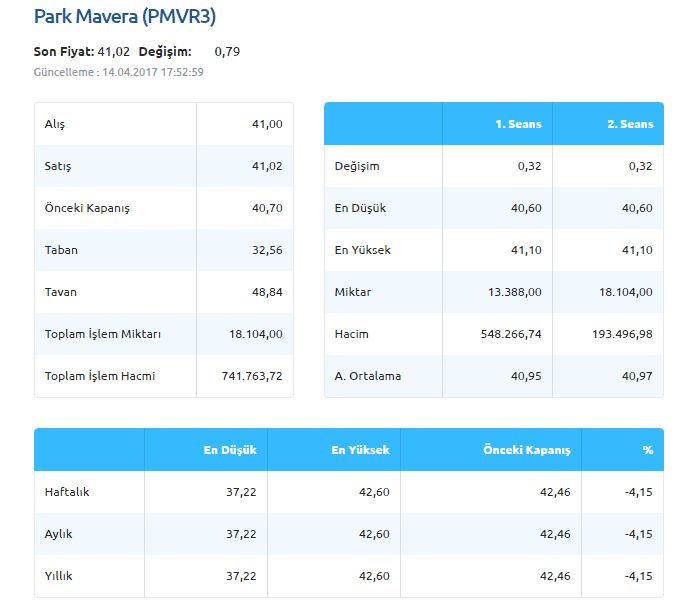Viewport: 694px width, 602px height.
Task: Select the A. Ortalama value 40,95
Action: [526, 376]
